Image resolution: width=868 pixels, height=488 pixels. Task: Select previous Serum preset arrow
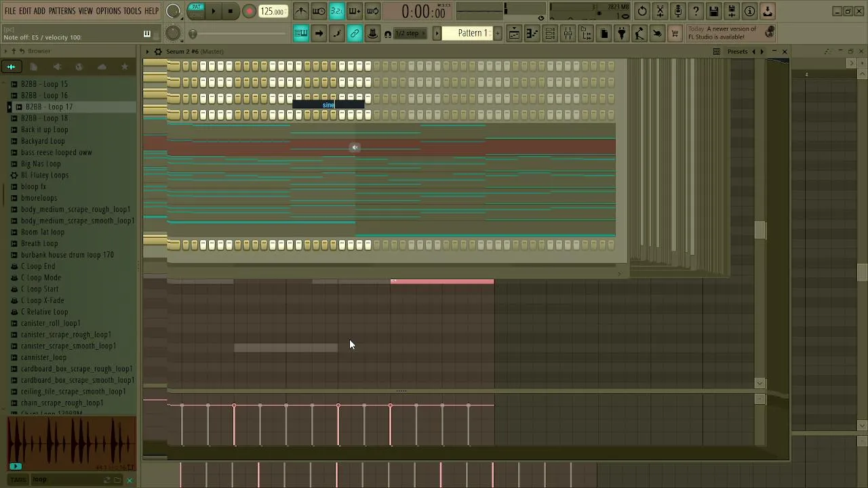pyautogui.click(x=753, y=52)
